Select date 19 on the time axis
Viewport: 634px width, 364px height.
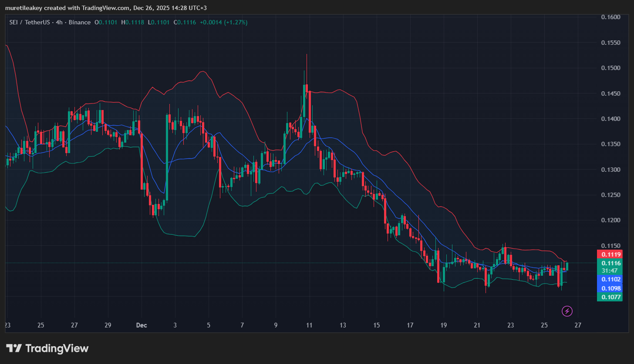444,325
